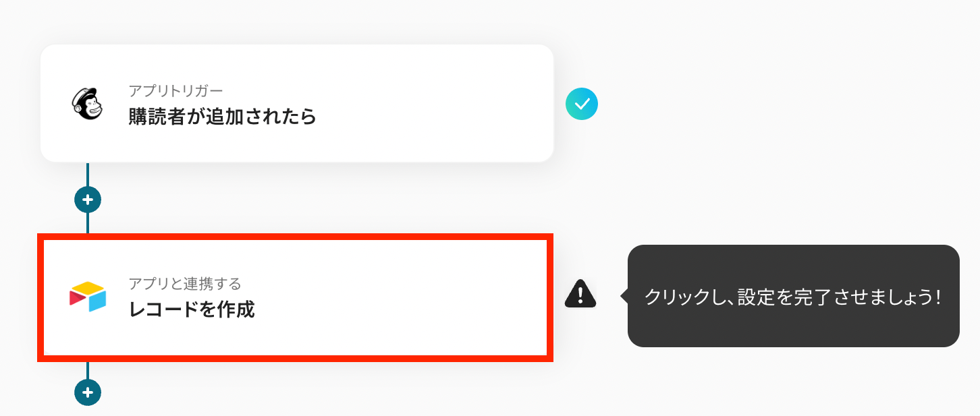
Task: Click the クリックし、設定を完了させましょう! tooltip
Action: pos(793,297)
